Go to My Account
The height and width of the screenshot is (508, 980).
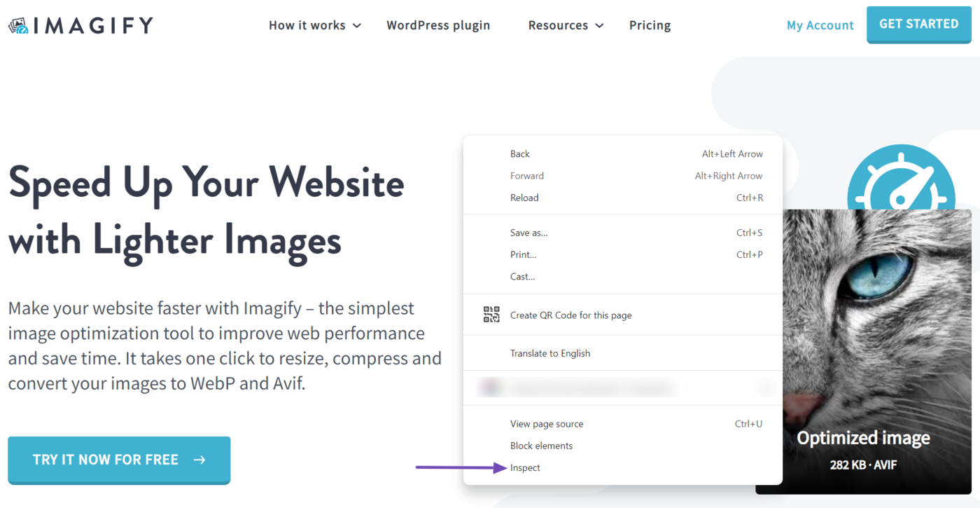(x=820, y=25)
